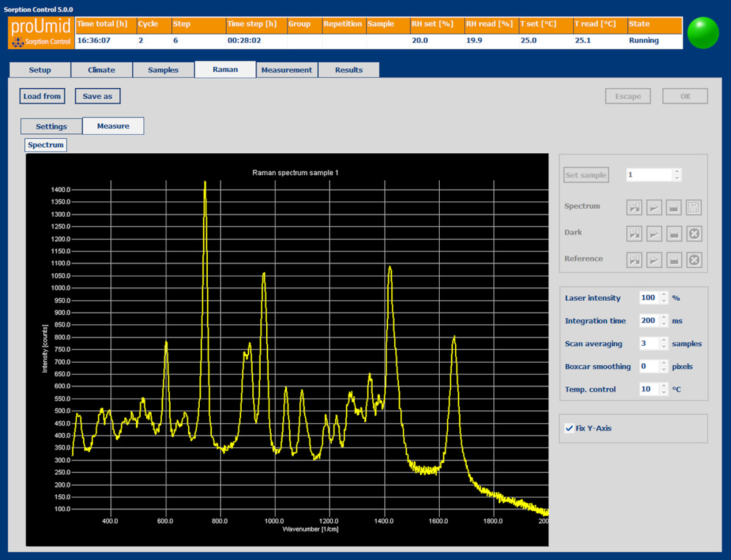Click the T set value 25.0
731x560 pixels.
[x=529, y=41]
